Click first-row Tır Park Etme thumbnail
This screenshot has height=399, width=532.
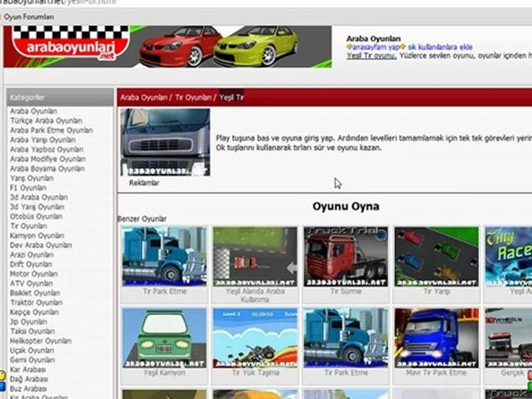164,257
